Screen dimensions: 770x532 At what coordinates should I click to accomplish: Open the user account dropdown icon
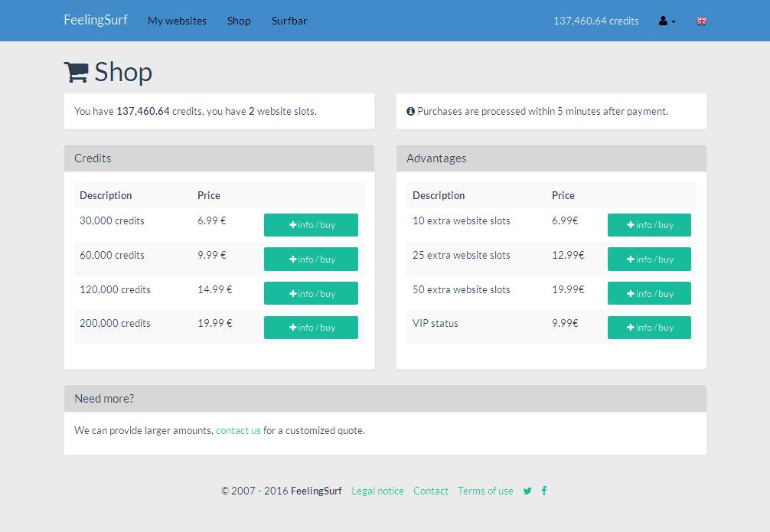click(667, 21)
